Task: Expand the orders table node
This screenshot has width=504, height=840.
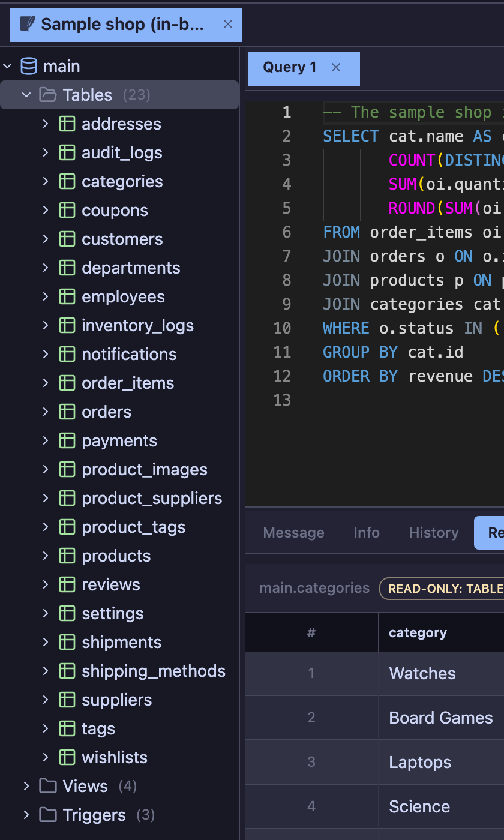Action: point(46,412)
